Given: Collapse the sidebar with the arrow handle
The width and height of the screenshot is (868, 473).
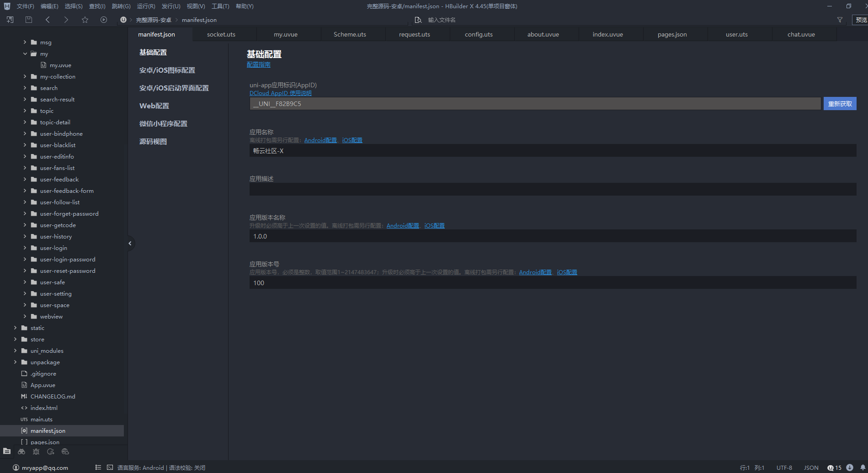Looking at the screenshot, I should (130, 243).
